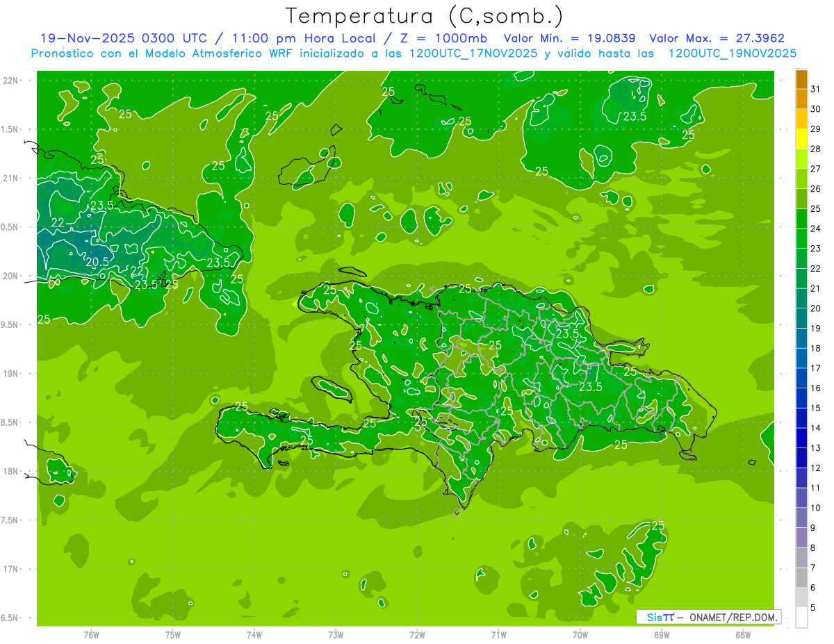Click '1200UTC_19NOV2025' valid-until time text
This screenshot has width=834, height=644.
click(732, 53)
